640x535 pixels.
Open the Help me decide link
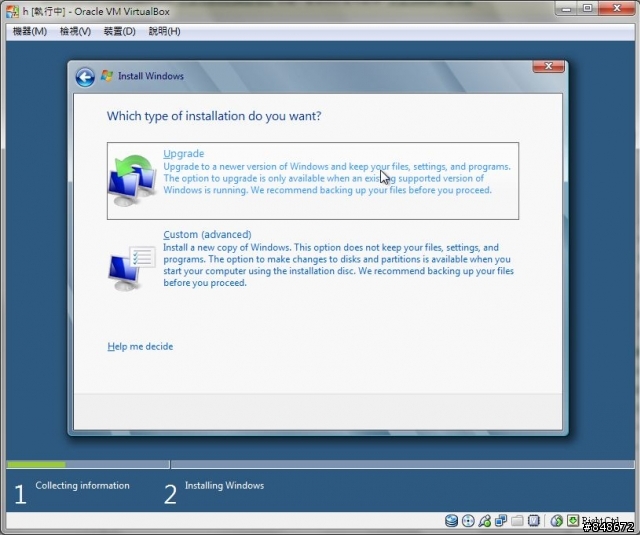140,346
